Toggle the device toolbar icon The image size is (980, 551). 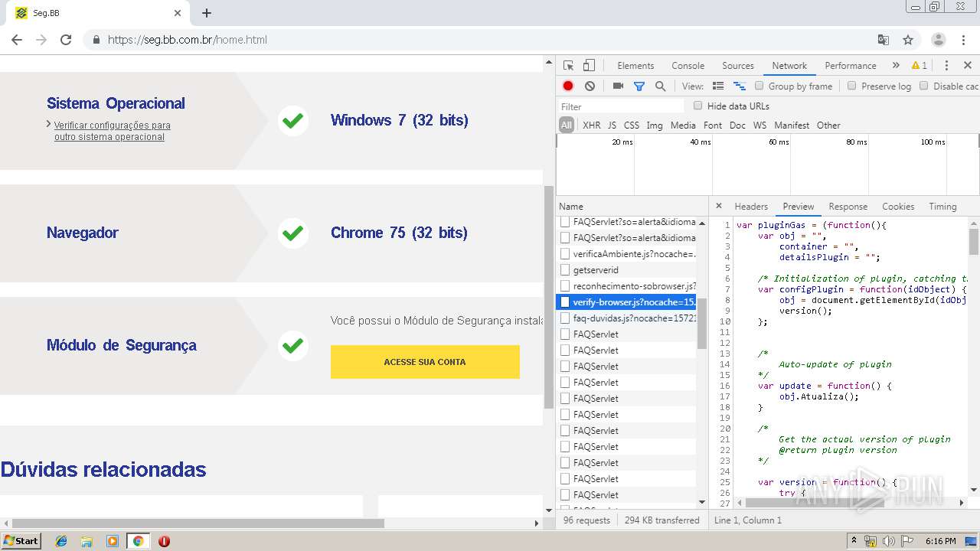click(589, 66)
